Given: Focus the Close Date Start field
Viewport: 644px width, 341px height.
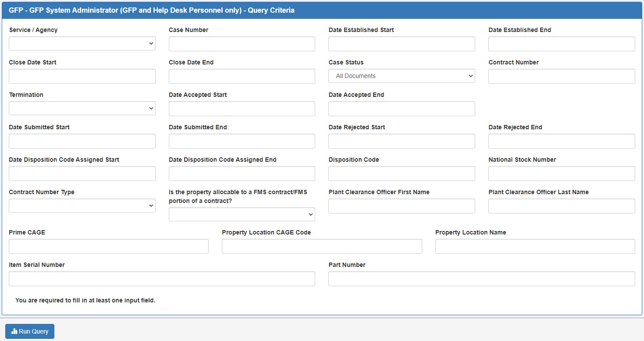Looking at the screenshot, I should (x=82, y=76).
